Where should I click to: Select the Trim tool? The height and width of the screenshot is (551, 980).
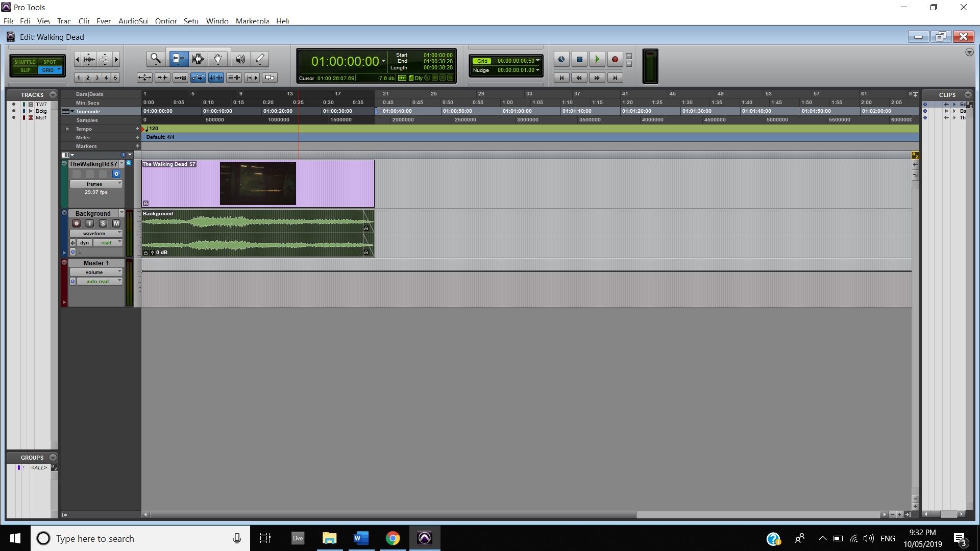(x=178, y=59)
